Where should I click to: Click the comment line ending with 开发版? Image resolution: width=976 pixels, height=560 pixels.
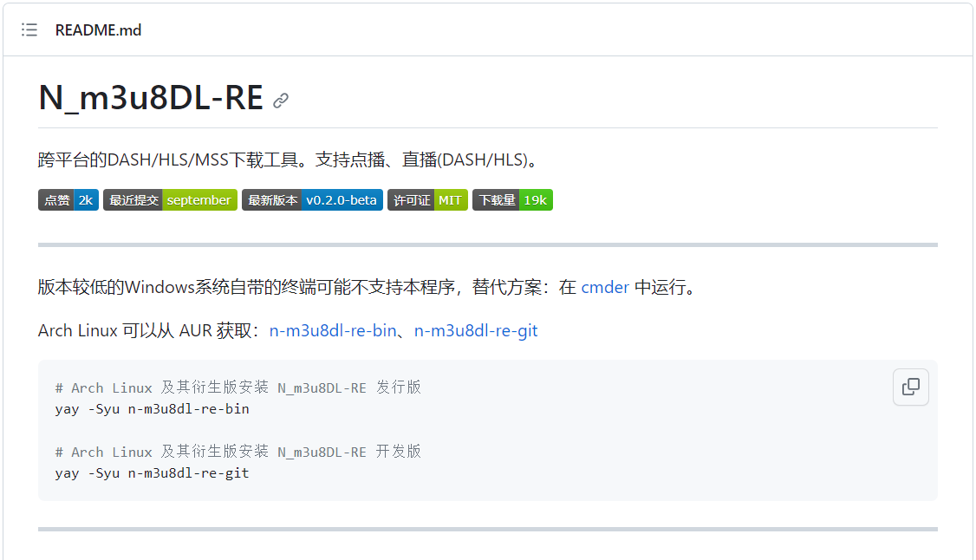(238, 452)
